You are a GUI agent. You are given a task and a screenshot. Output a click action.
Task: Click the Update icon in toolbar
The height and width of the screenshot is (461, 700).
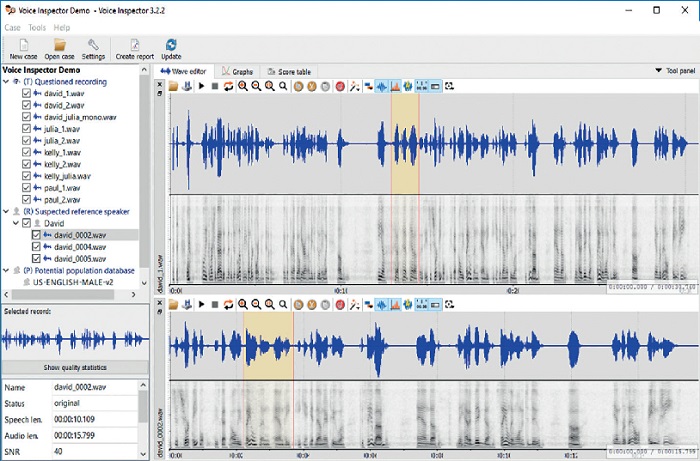(x=171, y=45)
